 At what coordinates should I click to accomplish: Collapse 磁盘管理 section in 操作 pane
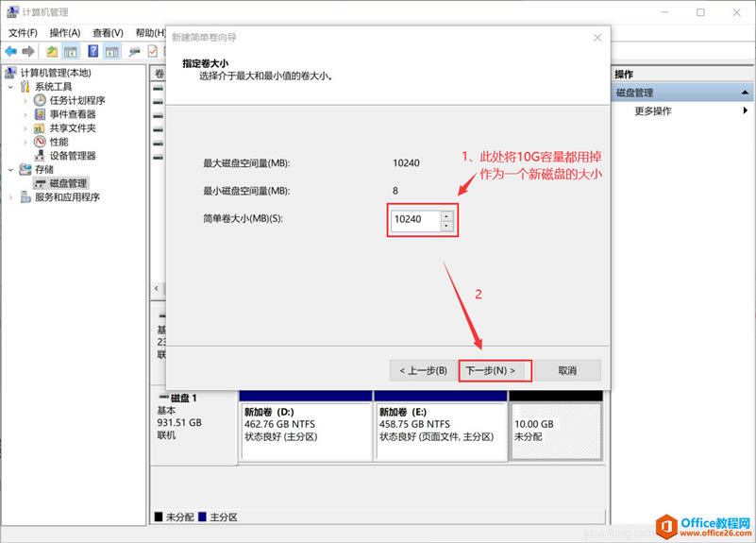tap(745, 93)
